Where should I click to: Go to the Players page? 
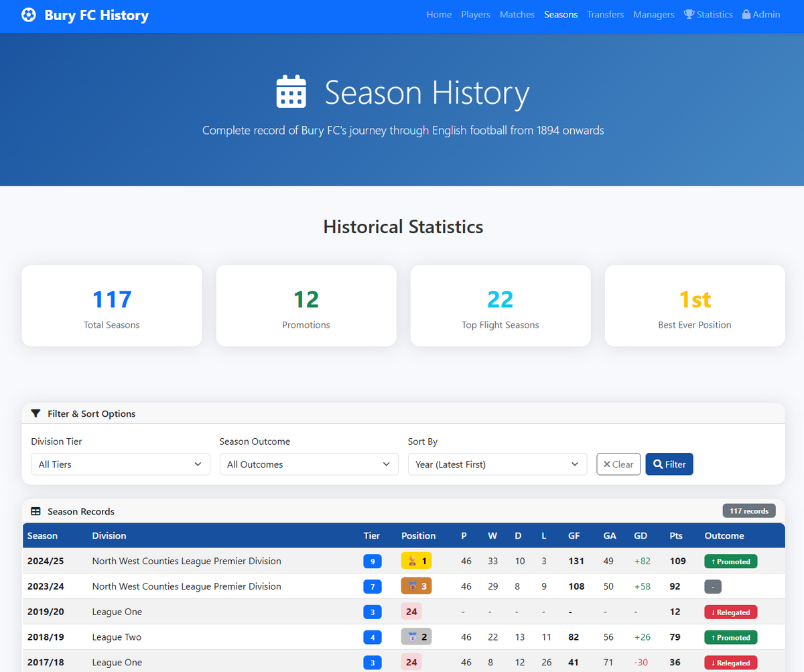[476, 14]
